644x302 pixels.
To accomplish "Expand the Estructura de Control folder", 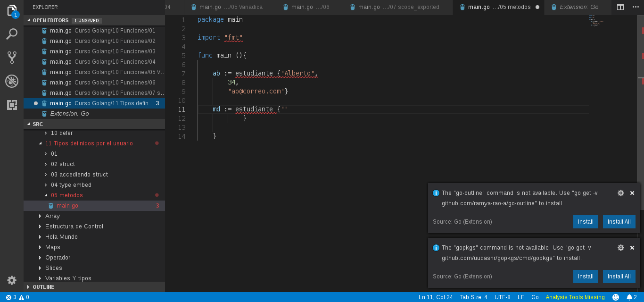I will pos(40,226).
